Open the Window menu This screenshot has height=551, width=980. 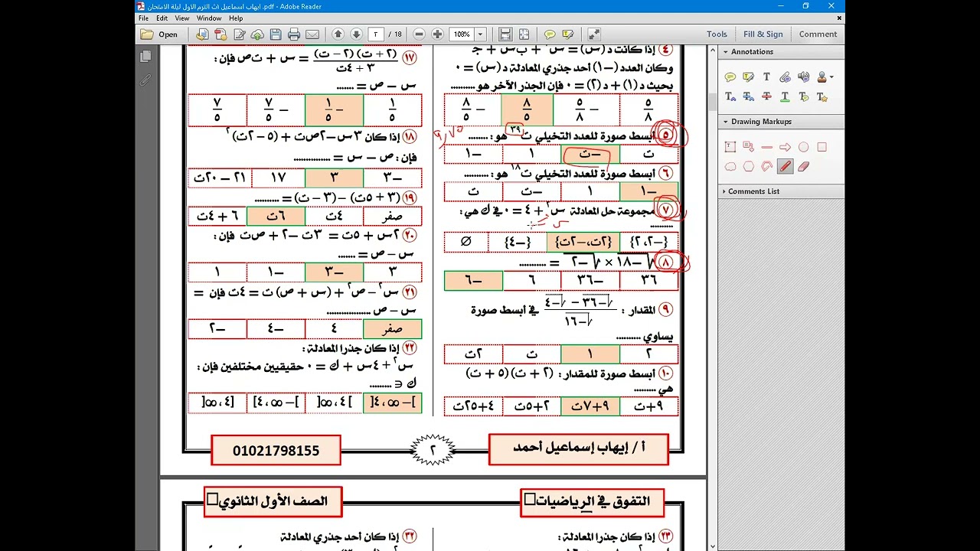209,18
